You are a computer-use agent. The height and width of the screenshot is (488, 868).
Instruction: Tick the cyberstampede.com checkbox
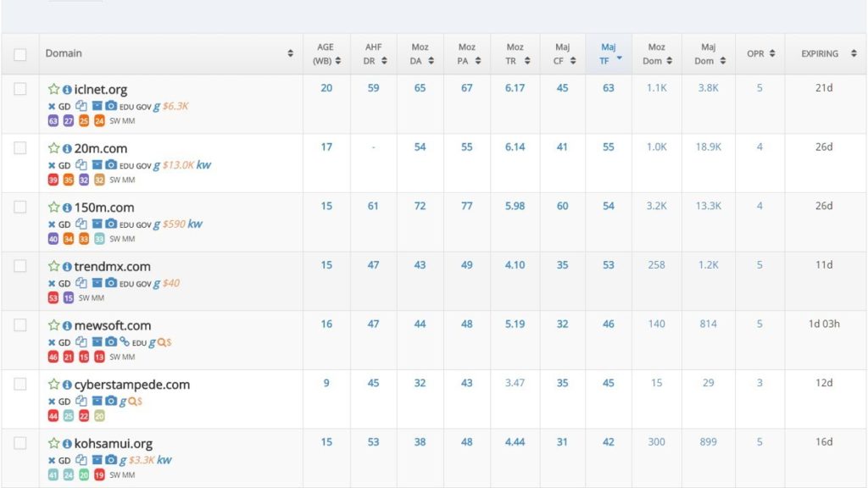(x=20, y=384)
